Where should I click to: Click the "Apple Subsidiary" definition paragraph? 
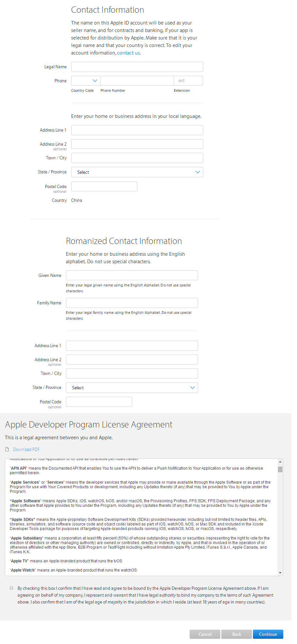point(140,545)
